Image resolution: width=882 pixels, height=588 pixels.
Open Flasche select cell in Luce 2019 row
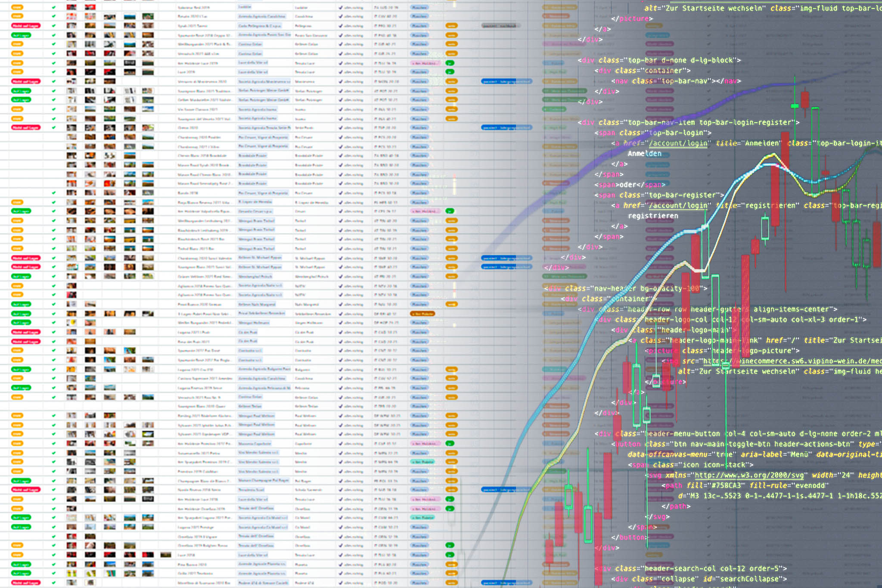[x=419, y=72]
